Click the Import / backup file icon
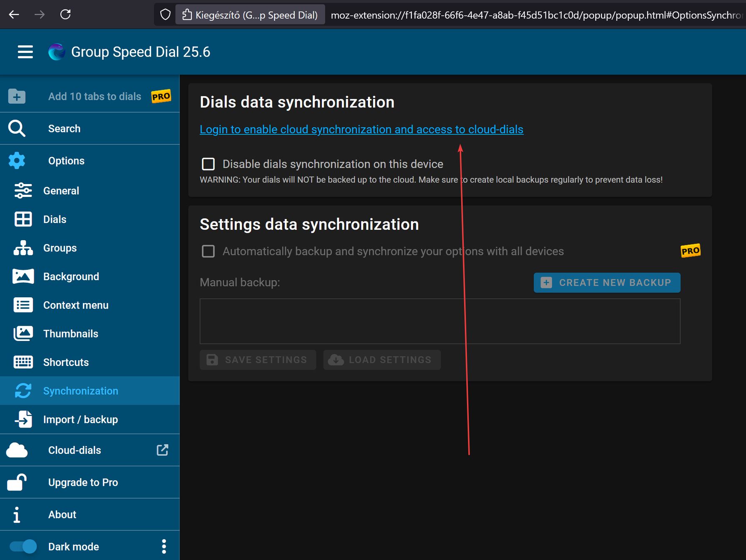Image resolution: width=746 pixels, height=560 pixels. point(23,419)
